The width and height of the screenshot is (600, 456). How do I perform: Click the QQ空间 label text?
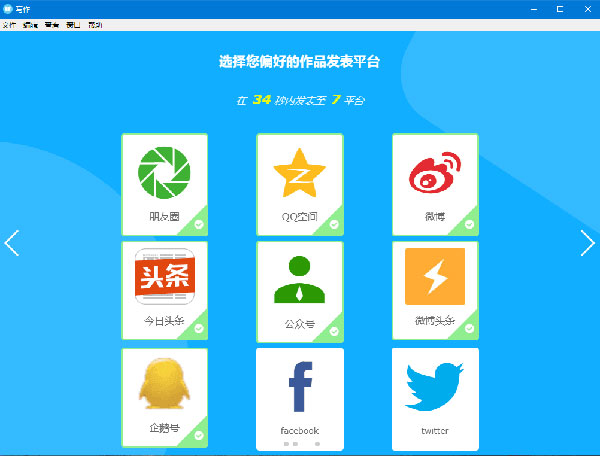300,217
